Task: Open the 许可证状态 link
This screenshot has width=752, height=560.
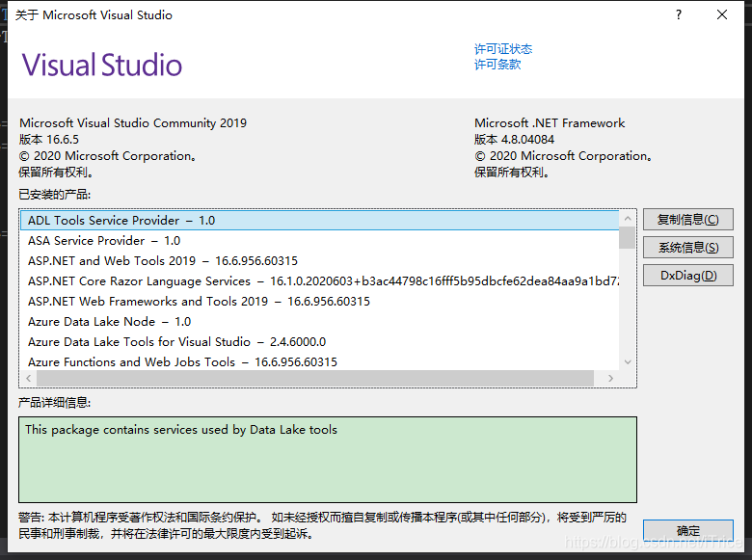Action: coord(503,49)
